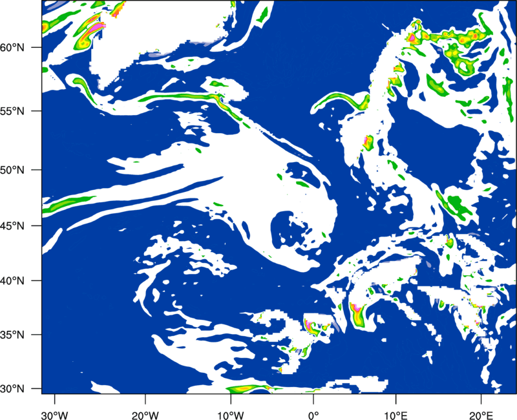Click the 20°W longitude label

point(145,415)
